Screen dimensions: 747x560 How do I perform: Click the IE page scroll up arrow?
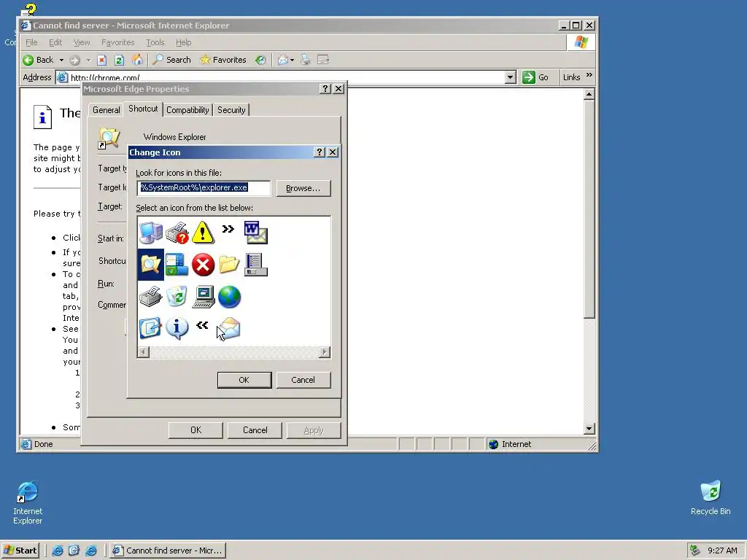[x=589, y=94]
